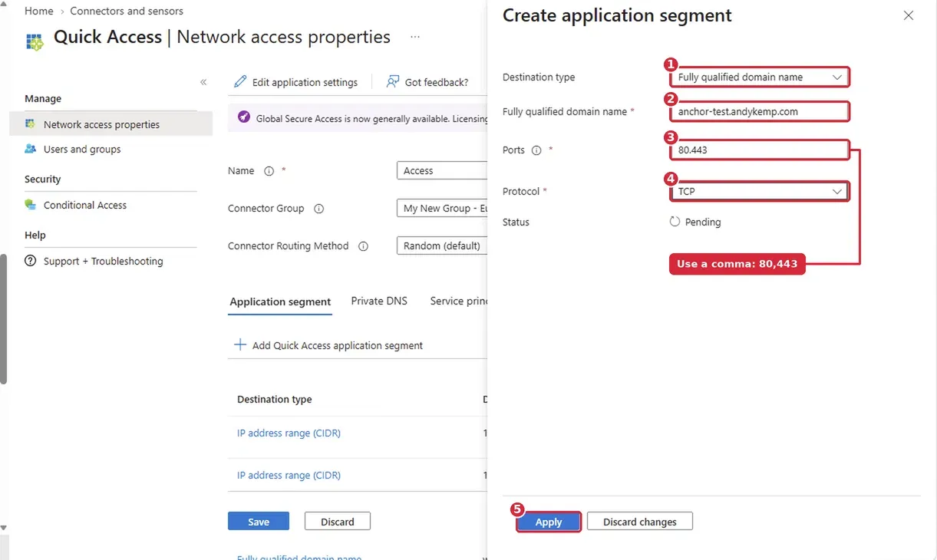This screenshot has height=560, width=937.
Task: Click Edit application settings
Action: point(295,82)
